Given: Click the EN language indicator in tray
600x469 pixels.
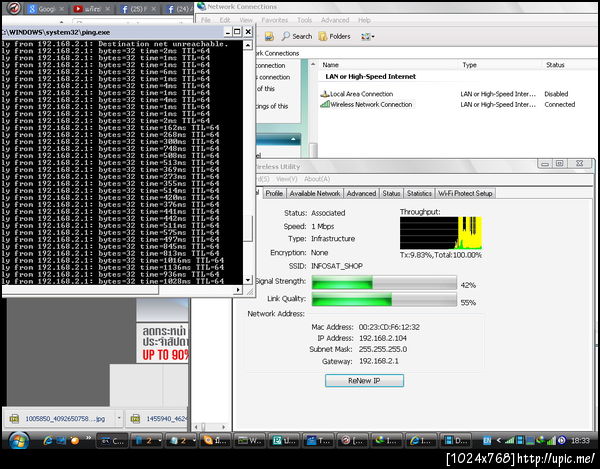Looking at the screenshot, I should (x=487, y=441).
